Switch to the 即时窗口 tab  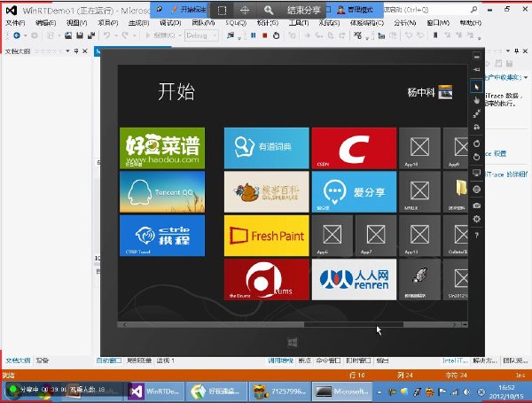358,360
